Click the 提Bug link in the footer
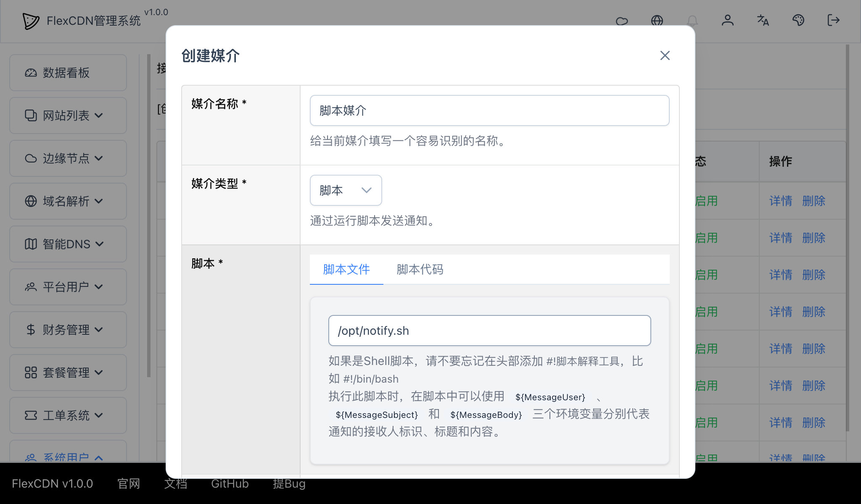 pyautogui.click(x=289, y=483)
